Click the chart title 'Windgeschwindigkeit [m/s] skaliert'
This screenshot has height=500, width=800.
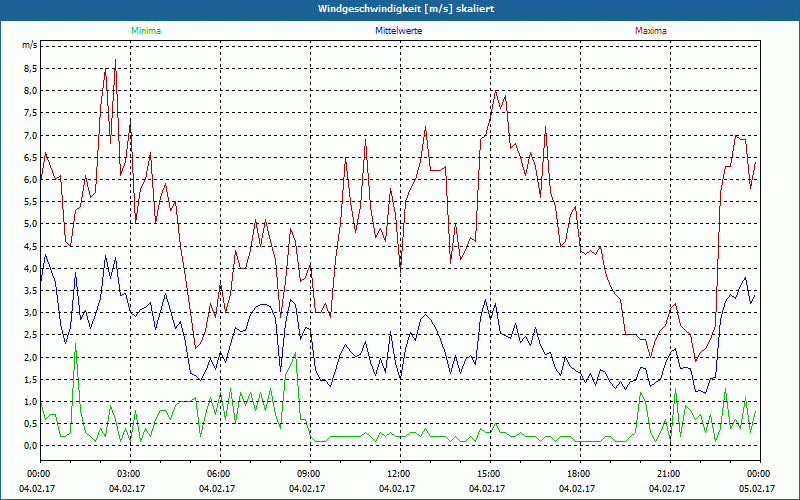pyautogui.click(x=406, y=9)
